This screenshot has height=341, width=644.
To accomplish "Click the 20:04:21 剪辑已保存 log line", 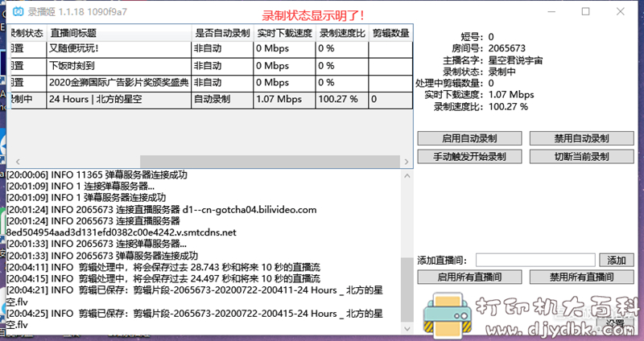I will coord(195,296).
